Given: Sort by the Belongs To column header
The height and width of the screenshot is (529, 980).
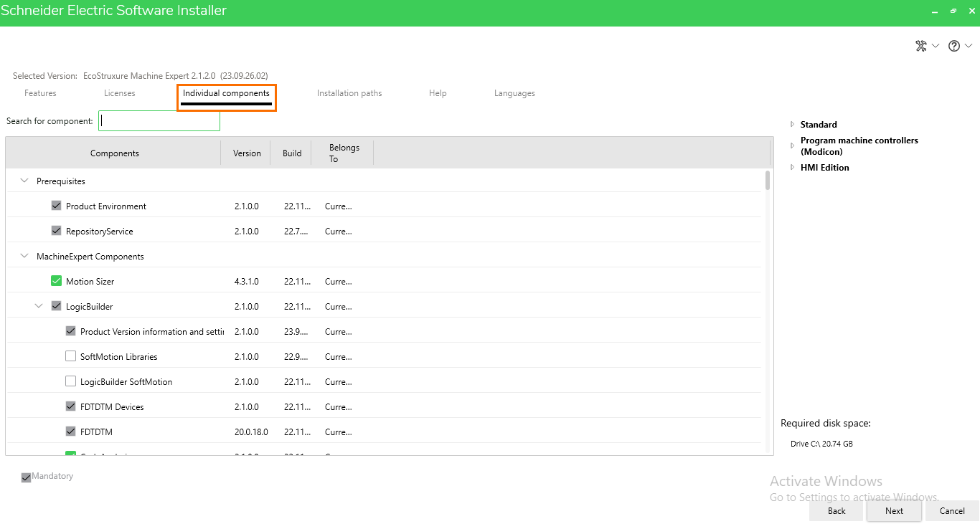Looking at the screenshot, I should (x=344, y=153).
